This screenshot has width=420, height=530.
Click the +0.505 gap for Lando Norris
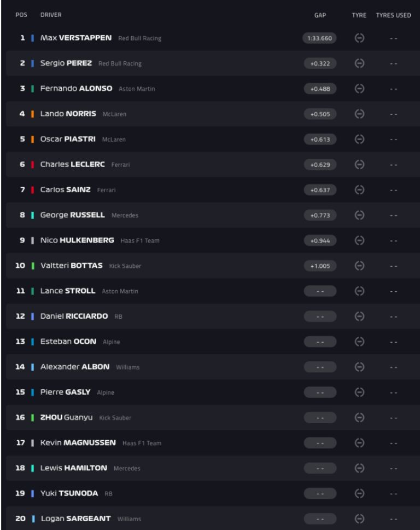320,114
